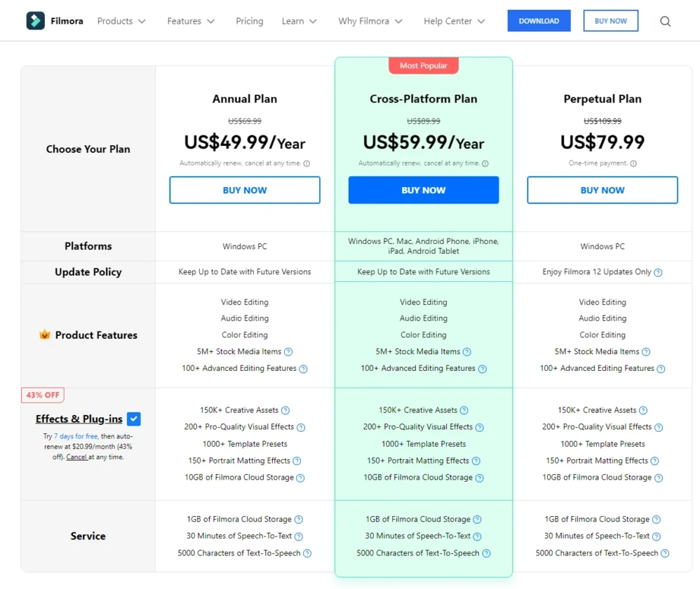Screen dimensions: 700x589
Task: Click help icon for Perpetual 5000 Characters Text-To-Speech
Action: 665,553
